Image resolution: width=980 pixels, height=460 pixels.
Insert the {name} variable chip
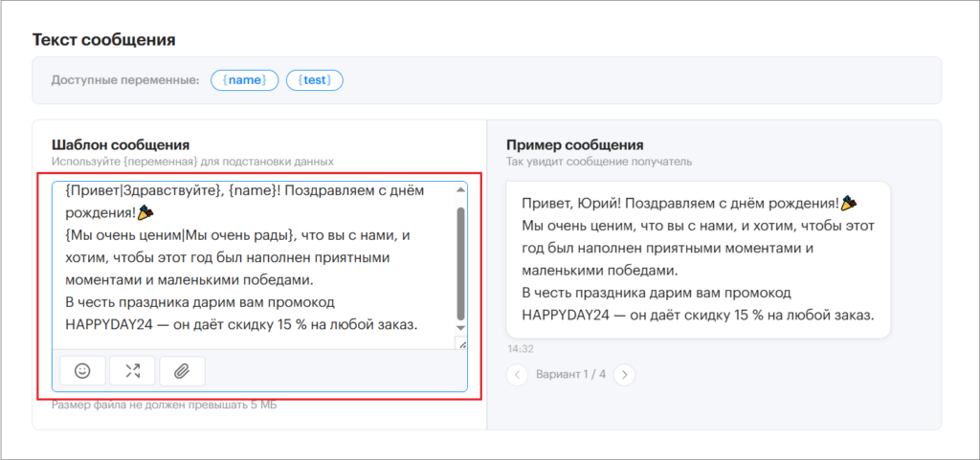tap(244, 80)
